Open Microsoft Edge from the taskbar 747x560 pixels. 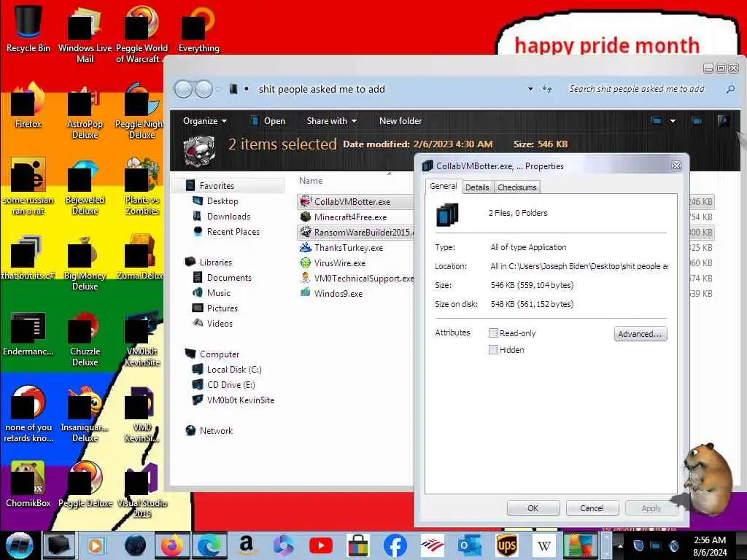[x=209, y=545]
